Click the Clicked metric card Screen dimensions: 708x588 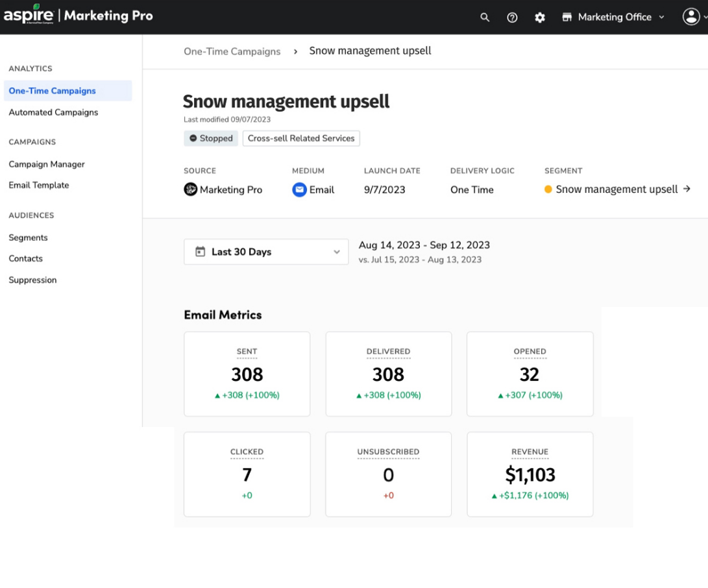click(x=247, y=474)
